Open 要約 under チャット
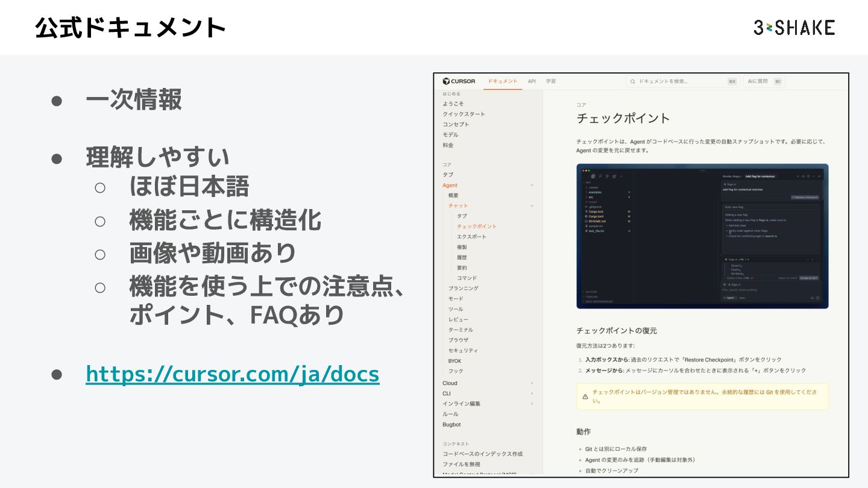This screenshot has width=868, height=488. pos(462,267)
